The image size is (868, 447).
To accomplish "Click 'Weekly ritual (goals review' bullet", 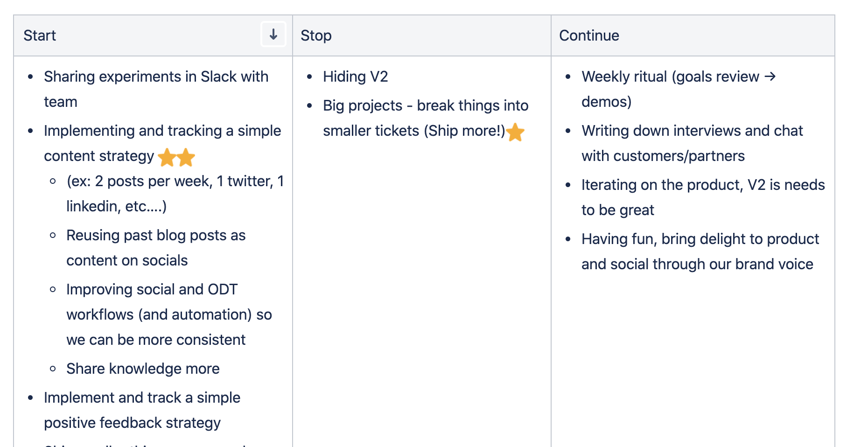I will click(x=670, y=77).
